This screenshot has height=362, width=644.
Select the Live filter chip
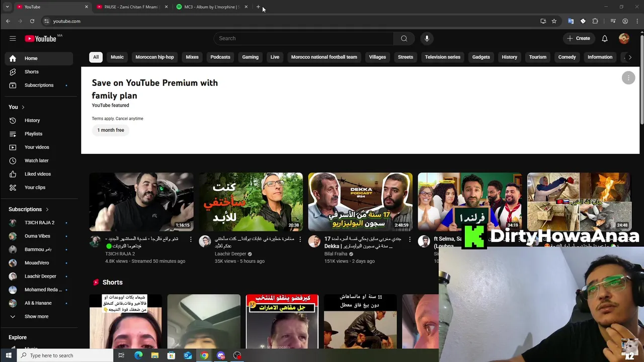[275, 57]
